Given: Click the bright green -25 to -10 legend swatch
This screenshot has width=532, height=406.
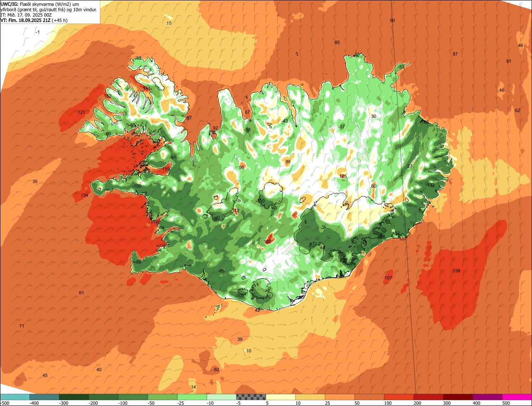Looking at the screenshot, I should (192, 397).
